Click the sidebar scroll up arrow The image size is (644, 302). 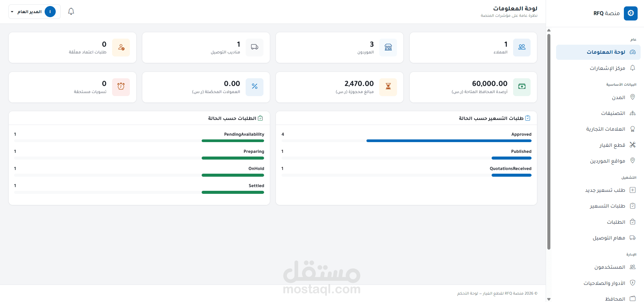(549, 30)
